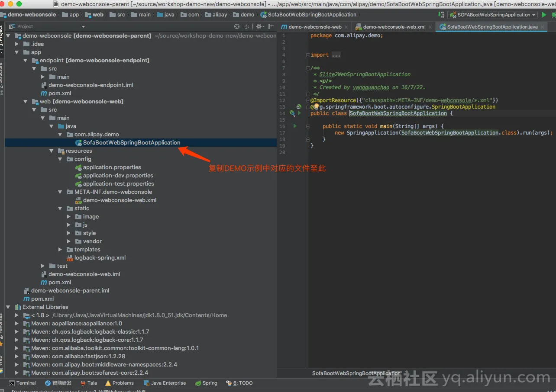
Task: Expand the image folder under static
Action: pos(69,216)
